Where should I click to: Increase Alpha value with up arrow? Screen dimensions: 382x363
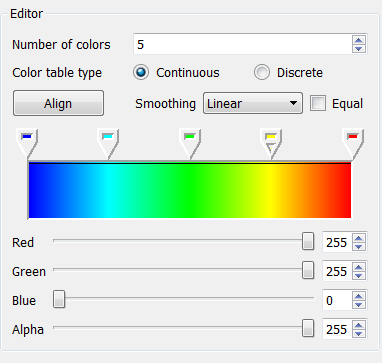[x=359, y=325]
